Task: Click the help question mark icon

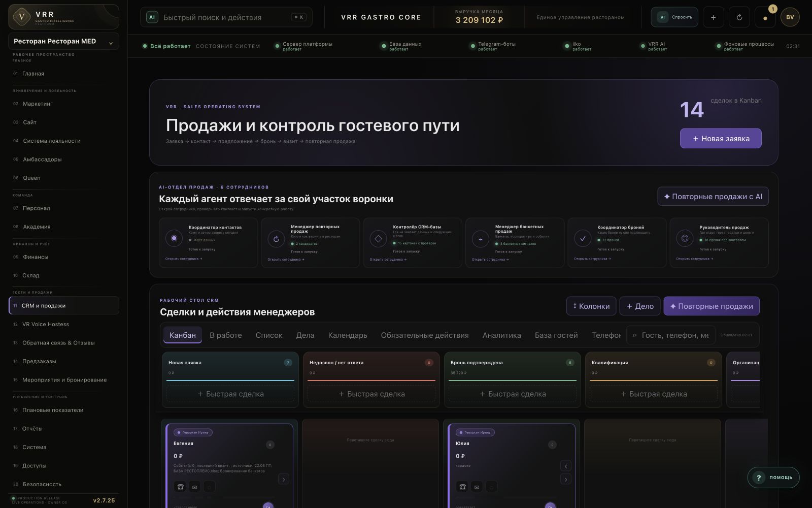Action: point(758,478)
